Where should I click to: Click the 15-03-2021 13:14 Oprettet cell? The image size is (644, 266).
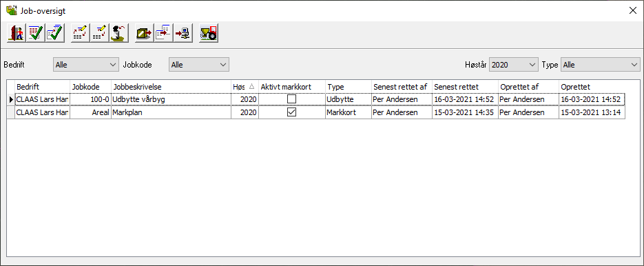click(592, 112)
